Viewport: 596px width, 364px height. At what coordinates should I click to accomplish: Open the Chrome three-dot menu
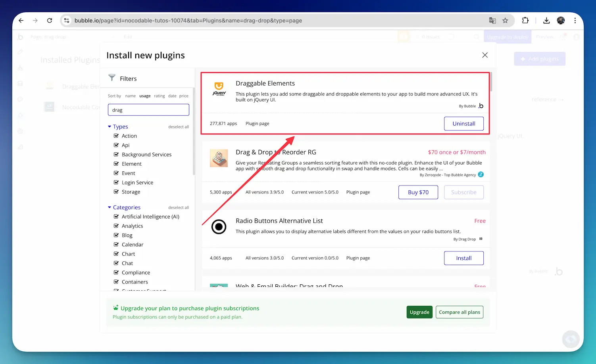[x=575, y=21]
